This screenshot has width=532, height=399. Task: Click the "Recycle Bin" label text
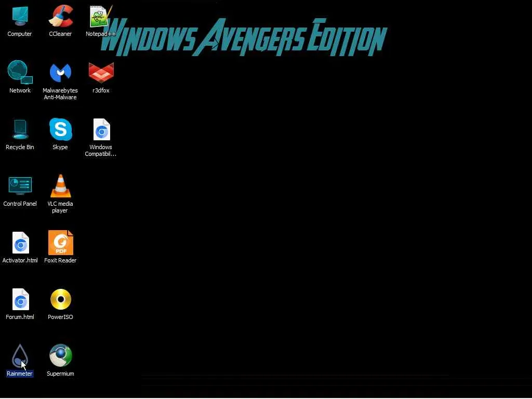click(20, 147)
